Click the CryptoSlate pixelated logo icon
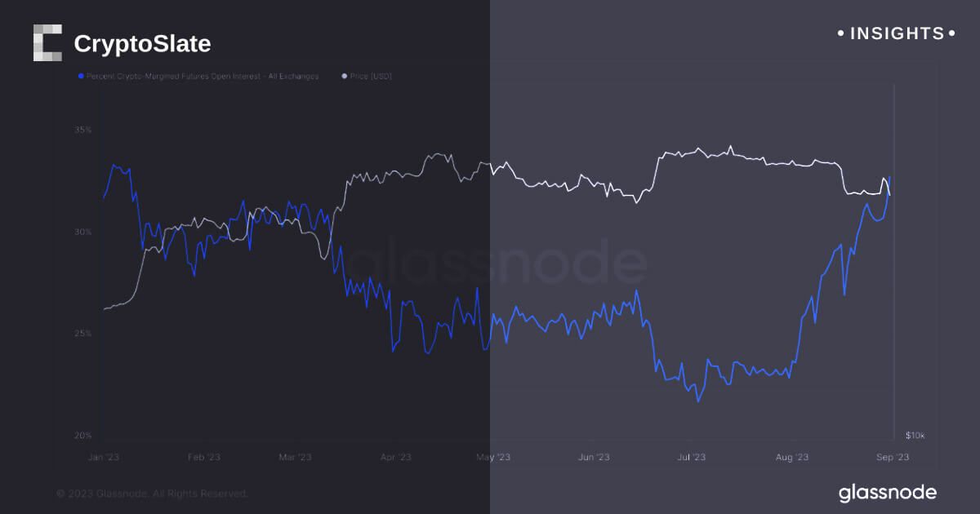The height and width of the screenshot is (514, 980). point(47,42)
